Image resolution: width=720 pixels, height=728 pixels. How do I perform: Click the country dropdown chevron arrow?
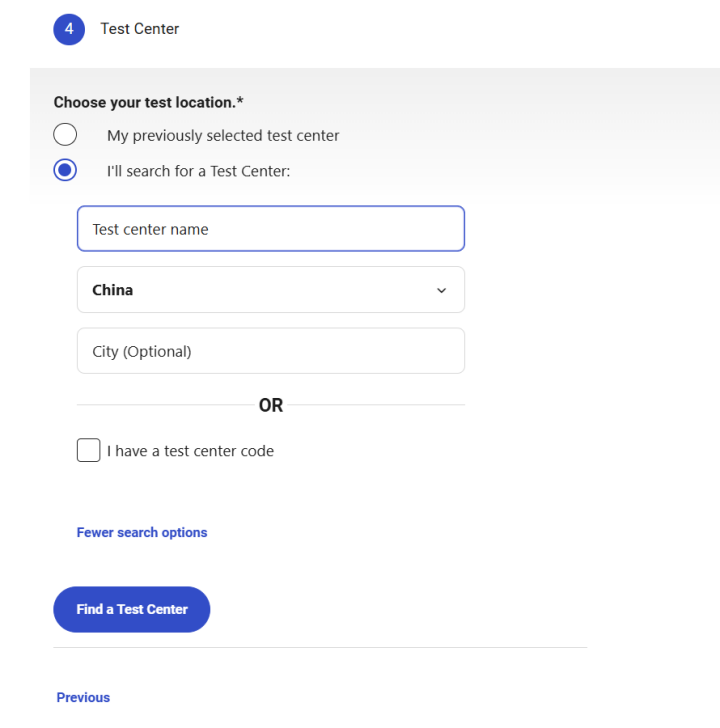tap(441, 290)
